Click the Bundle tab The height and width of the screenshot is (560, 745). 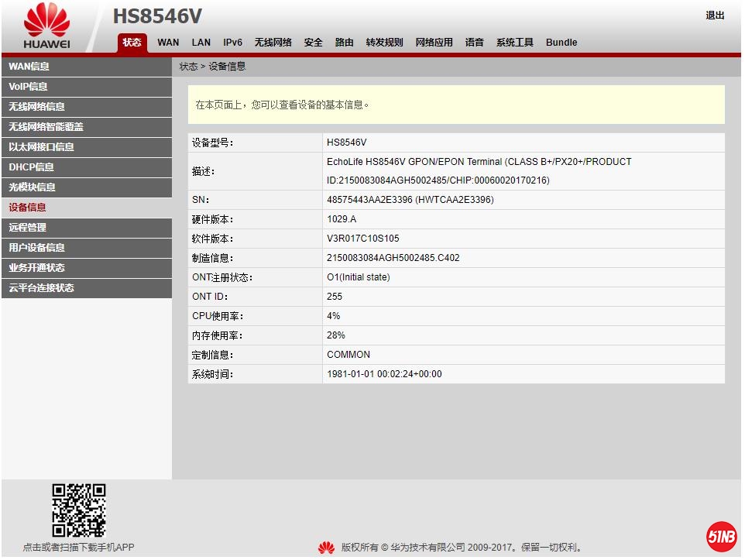(x=561, y=43)
